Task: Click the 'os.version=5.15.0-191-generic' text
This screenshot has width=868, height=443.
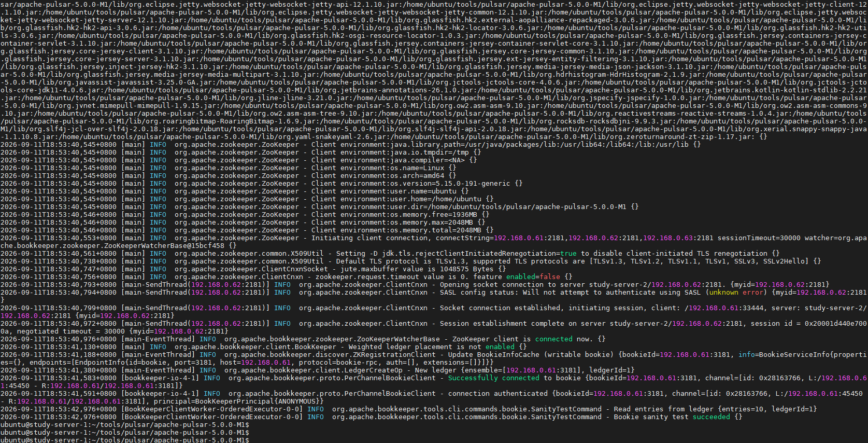Action: (450, 184)
